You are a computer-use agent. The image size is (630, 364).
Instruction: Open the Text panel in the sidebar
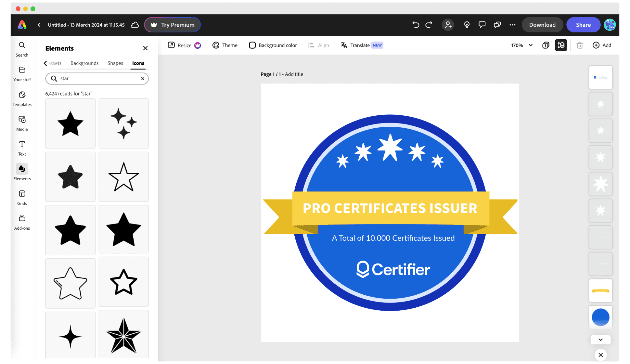pos(22,148)
